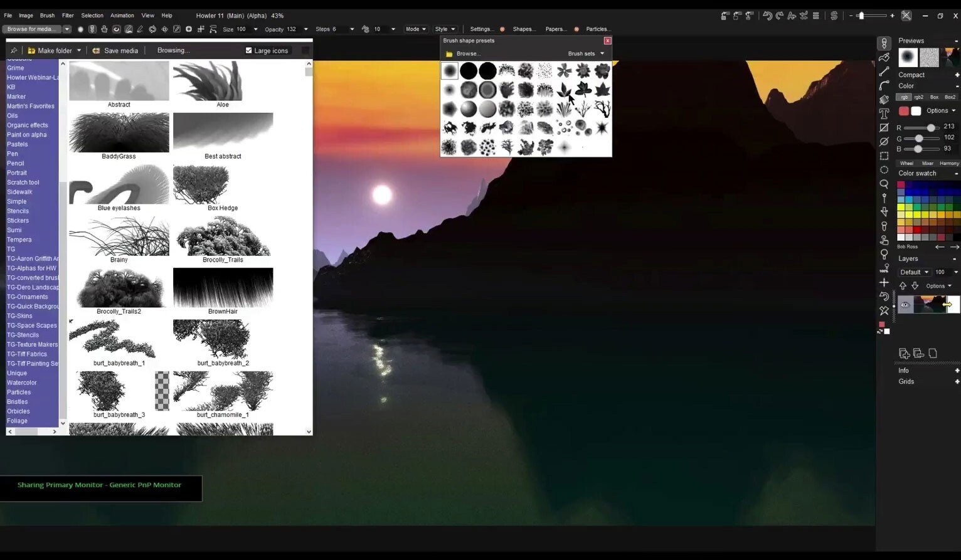Select the BrownHair brush thumbnail
The height and width of the screenshot is (560, 961).
coord(223,288)
